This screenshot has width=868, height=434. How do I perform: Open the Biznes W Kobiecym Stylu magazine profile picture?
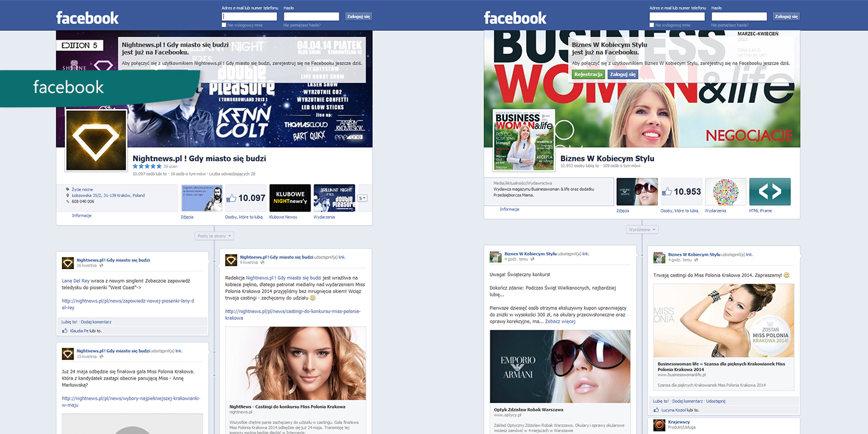coord(524,141)
